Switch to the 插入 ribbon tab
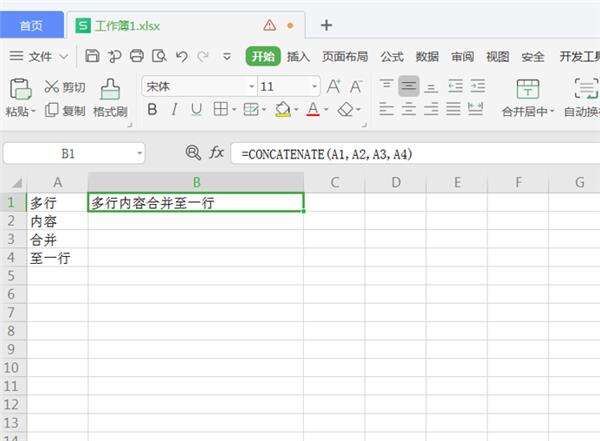 pyautogui.click(x=298, y=57)
